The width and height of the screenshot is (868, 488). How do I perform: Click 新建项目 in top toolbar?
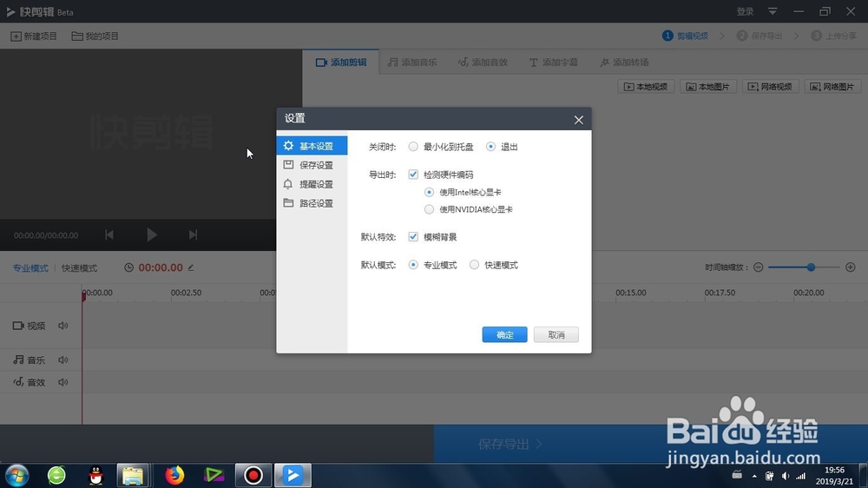(34, 36)
